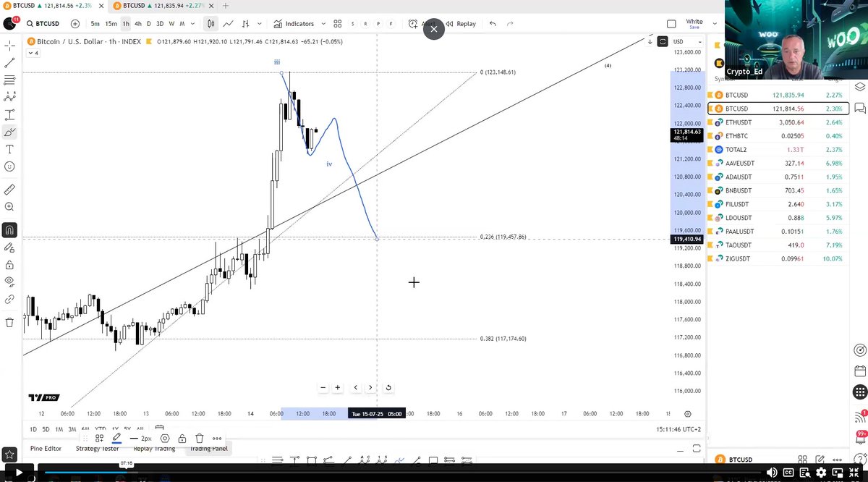Remove drawings with left toolbar trash icon
The image size is (868, 482).
(x=9, y=323)
